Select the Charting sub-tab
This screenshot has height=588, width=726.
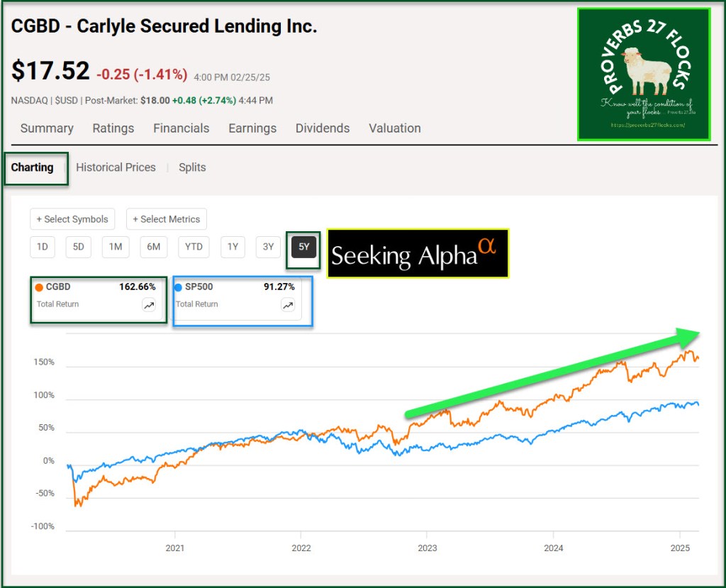pos(33,167)
